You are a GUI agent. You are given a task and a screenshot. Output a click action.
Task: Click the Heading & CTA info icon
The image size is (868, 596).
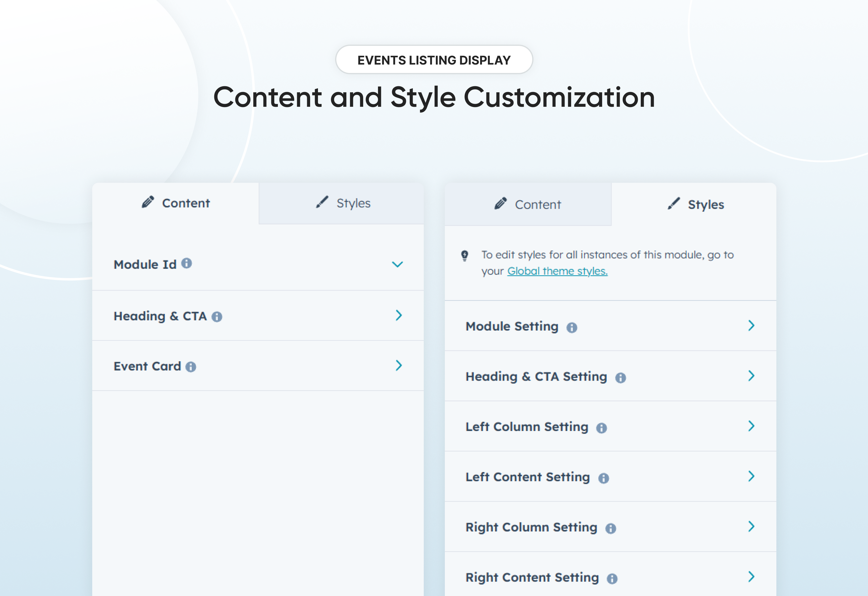[x=217, y=316]
